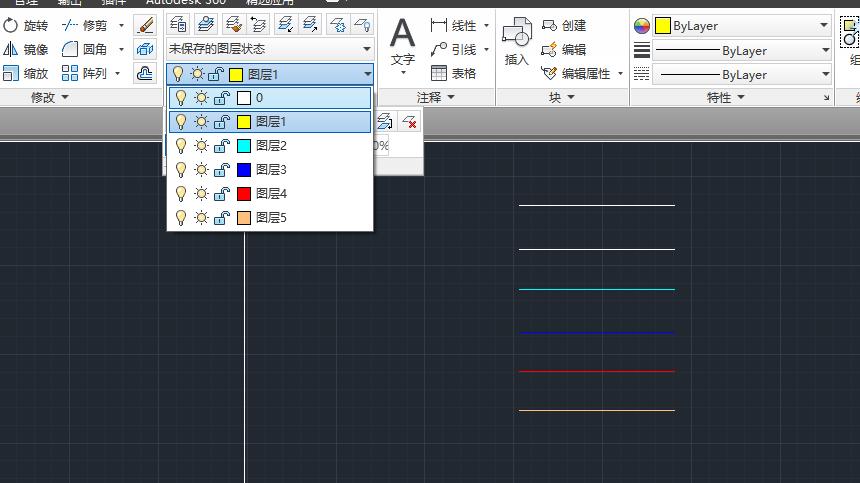Open the unsaved layer state (未保存的图层状态) dropdown
Image resolution: width=860 pixels, height=483 pixels.
270,48
